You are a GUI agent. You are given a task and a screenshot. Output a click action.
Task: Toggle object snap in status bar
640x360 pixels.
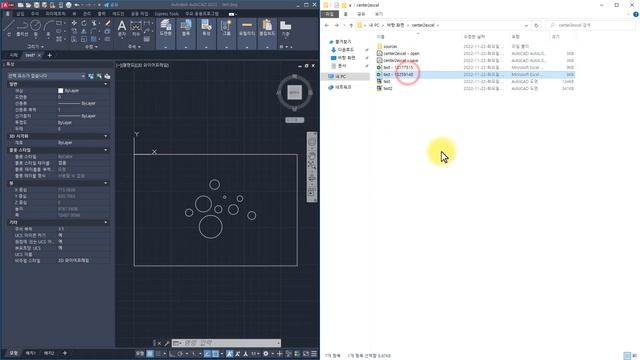(215, 353)
